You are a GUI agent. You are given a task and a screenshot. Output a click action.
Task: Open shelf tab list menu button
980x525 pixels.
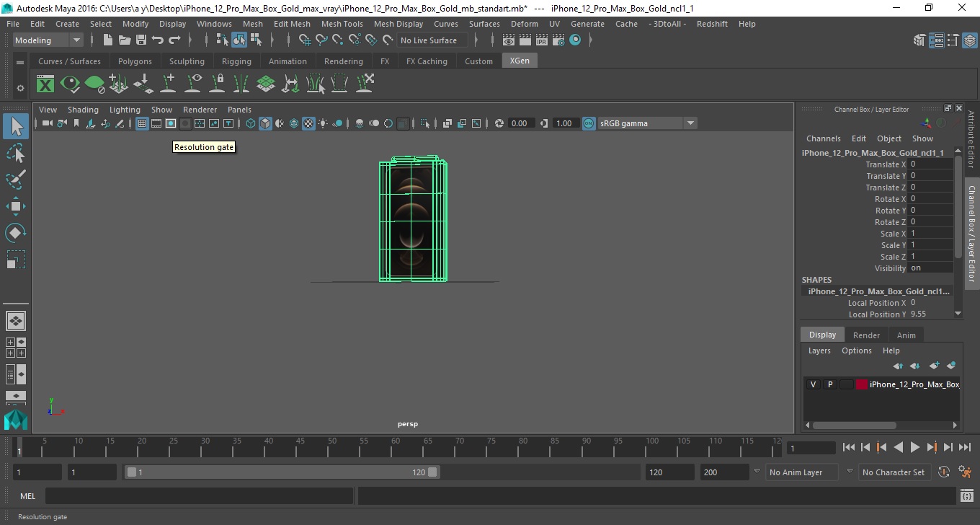point(20,62)
